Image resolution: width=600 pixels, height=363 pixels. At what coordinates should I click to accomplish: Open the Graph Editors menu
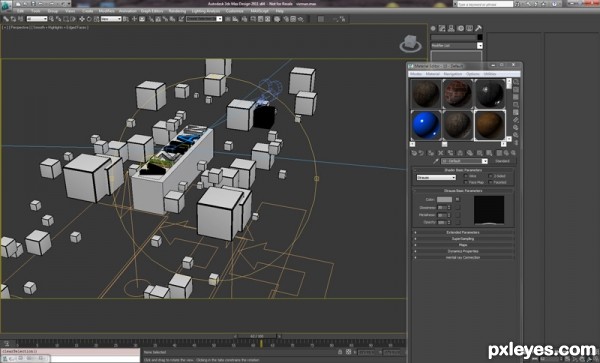tap(152, 11)
